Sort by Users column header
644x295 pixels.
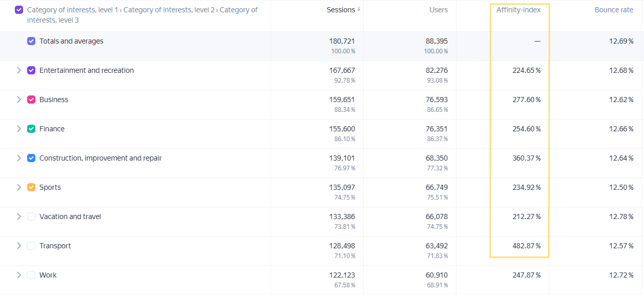439,10
